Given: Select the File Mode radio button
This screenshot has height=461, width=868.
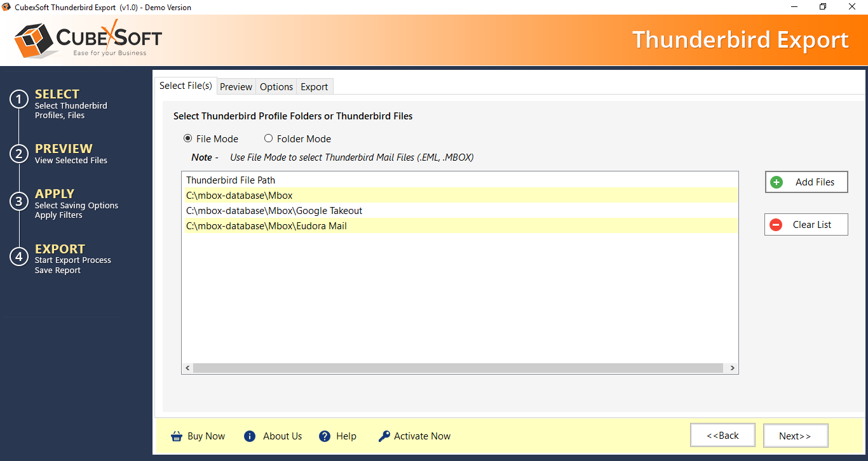Looking at the screenshot, I should pyautogui.click(x=187, y=138).
